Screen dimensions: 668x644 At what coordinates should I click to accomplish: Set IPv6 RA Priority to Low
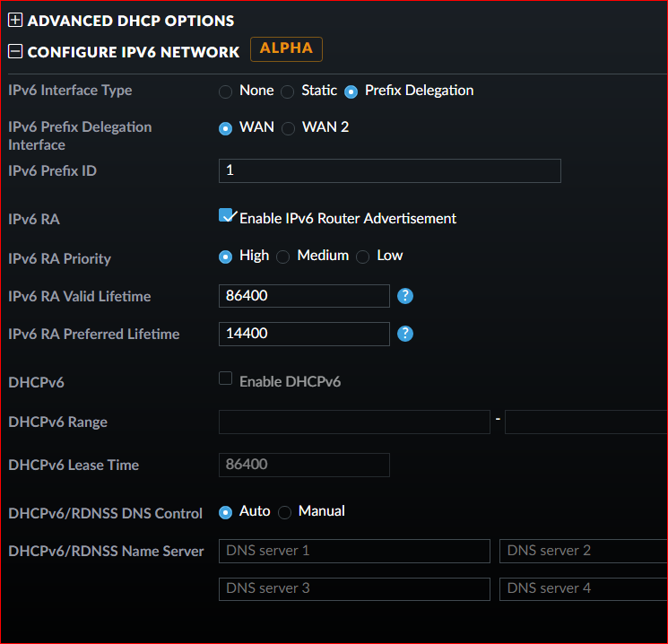[363, 257]
